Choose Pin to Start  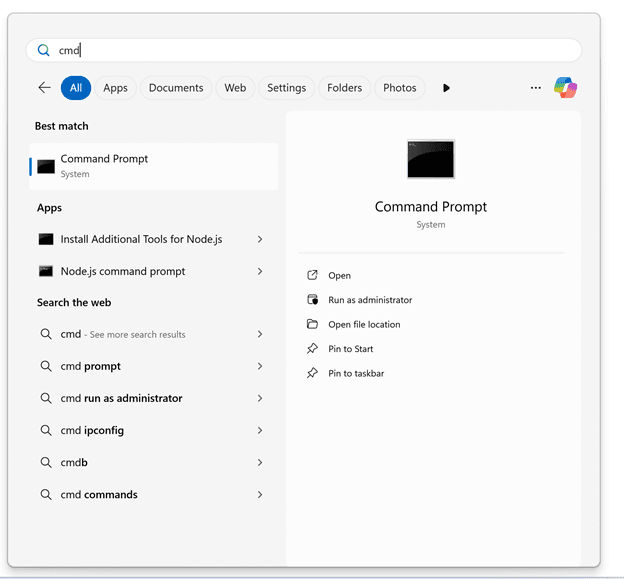point(351,349)
